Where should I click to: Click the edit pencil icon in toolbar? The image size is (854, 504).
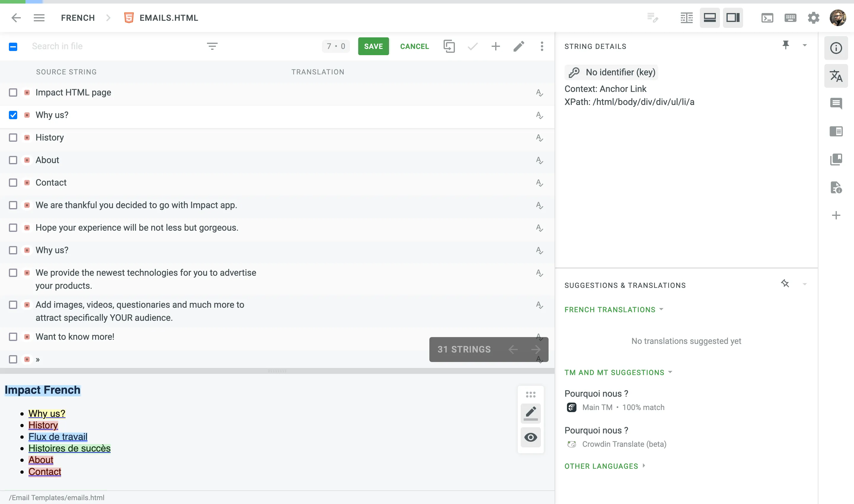pyautogui.click(x=519, y=46)
